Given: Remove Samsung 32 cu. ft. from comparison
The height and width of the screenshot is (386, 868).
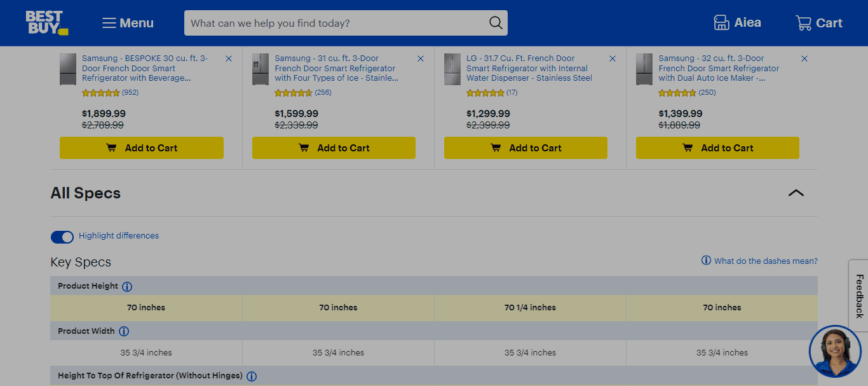Looking at the screenshot, I should [x=804, y=59].
